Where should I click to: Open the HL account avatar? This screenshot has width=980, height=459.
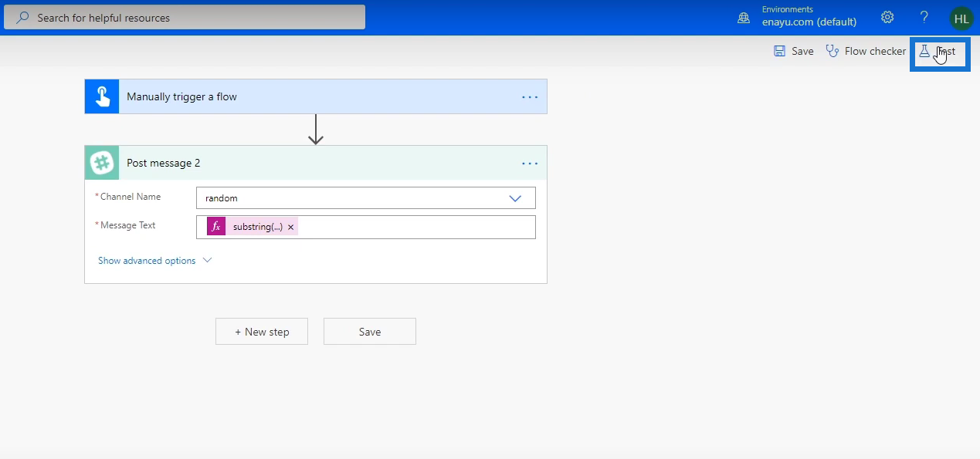[961, 18]
